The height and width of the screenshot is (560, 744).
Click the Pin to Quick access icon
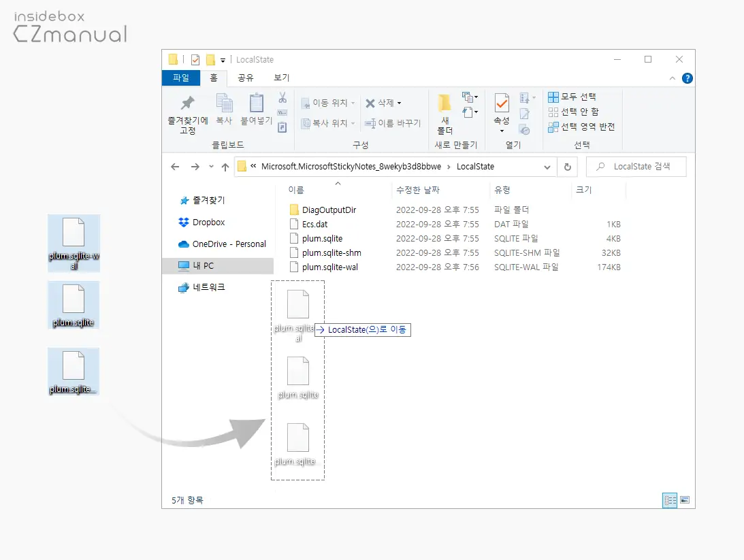(x=188, y=103)
